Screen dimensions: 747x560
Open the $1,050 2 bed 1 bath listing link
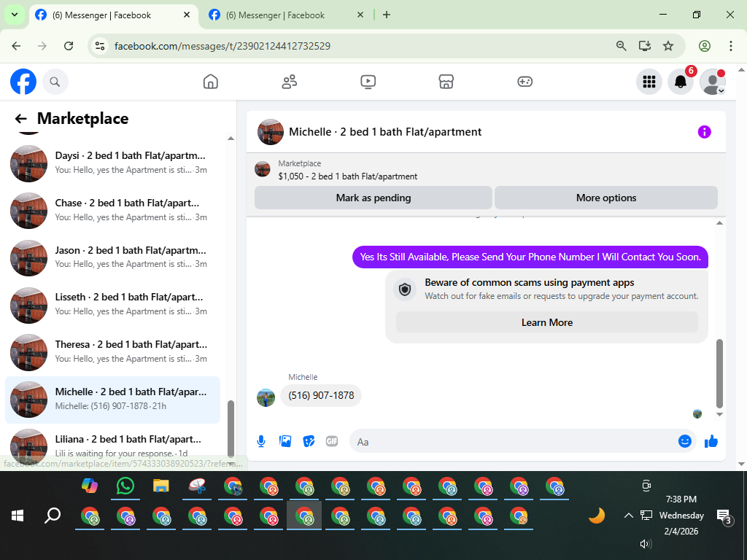click(x=348, y=176)
